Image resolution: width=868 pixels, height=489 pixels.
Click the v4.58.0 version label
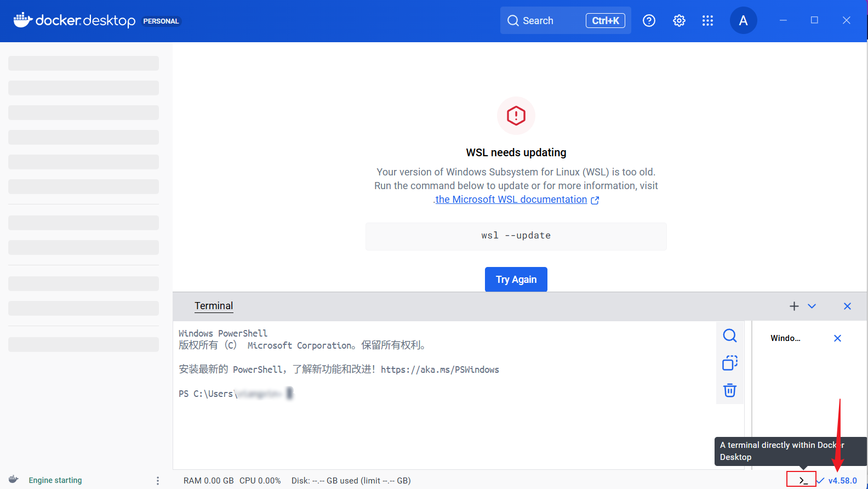[842, 481]
